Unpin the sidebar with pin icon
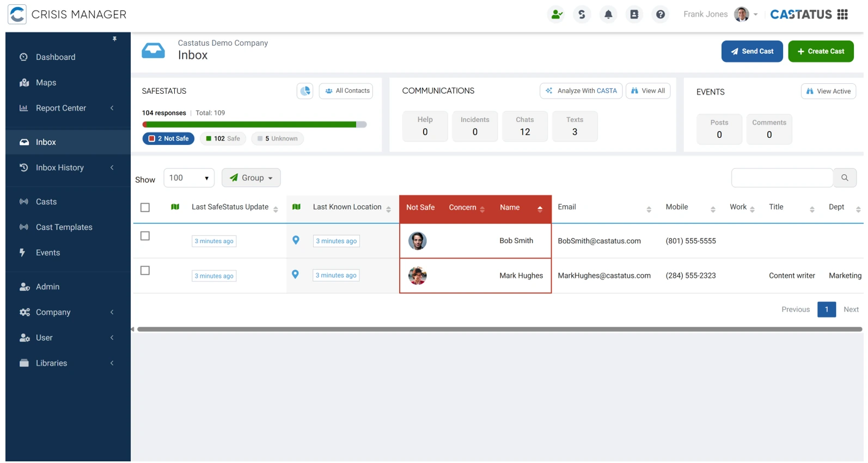Image resolution: width=868 pixels, height=463 pixels. point(114,39)
